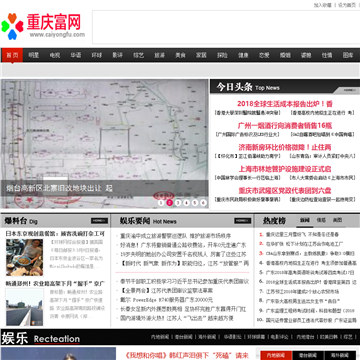Open 港台新闻 link in 娱乐 section bar

tap(184, 337)
